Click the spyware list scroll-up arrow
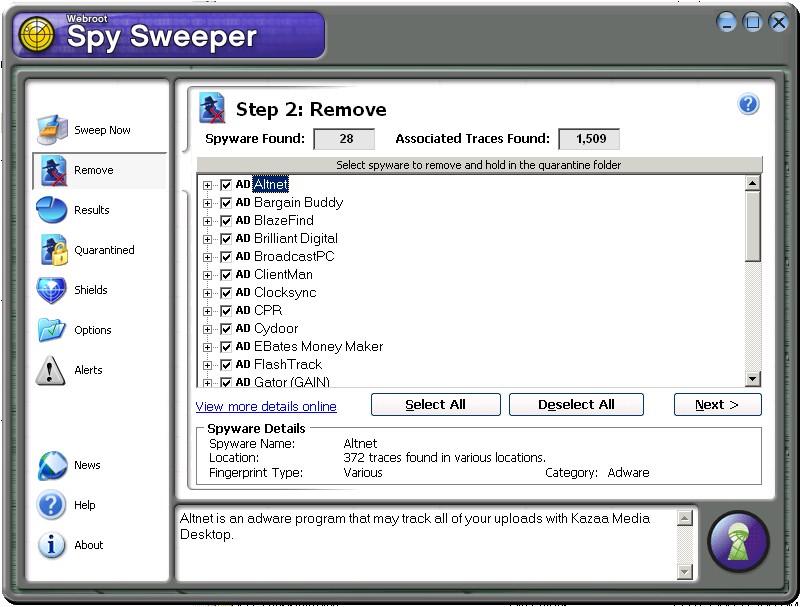 click(x=753, y=183)
